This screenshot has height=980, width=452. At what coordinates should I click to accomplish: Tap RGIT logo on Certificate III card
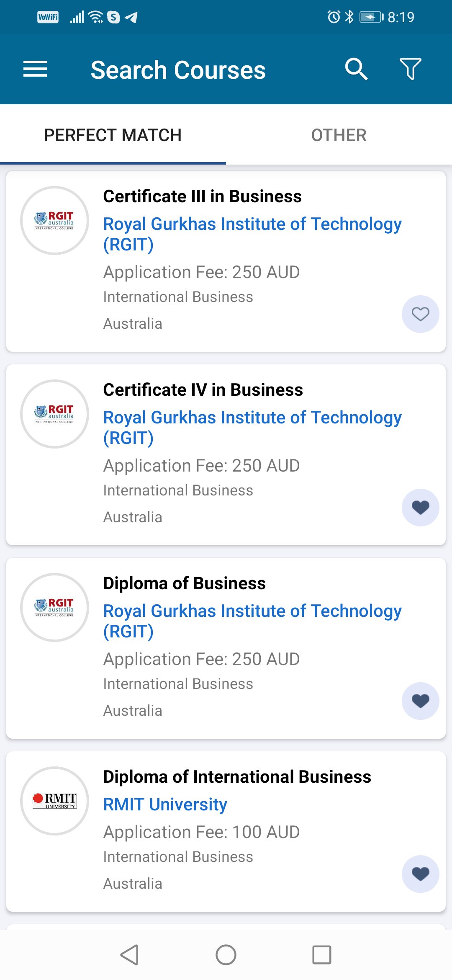54,220
